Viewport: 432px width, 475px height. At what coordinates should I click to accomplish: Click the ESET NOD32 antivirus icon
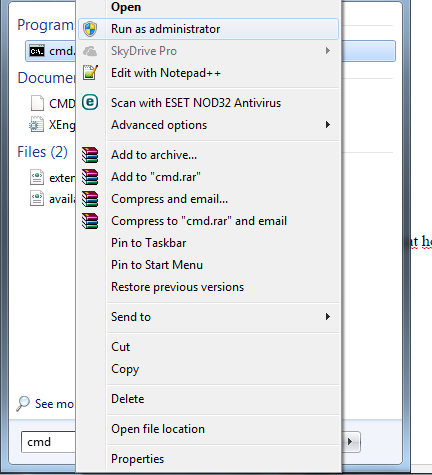point(90,102)
